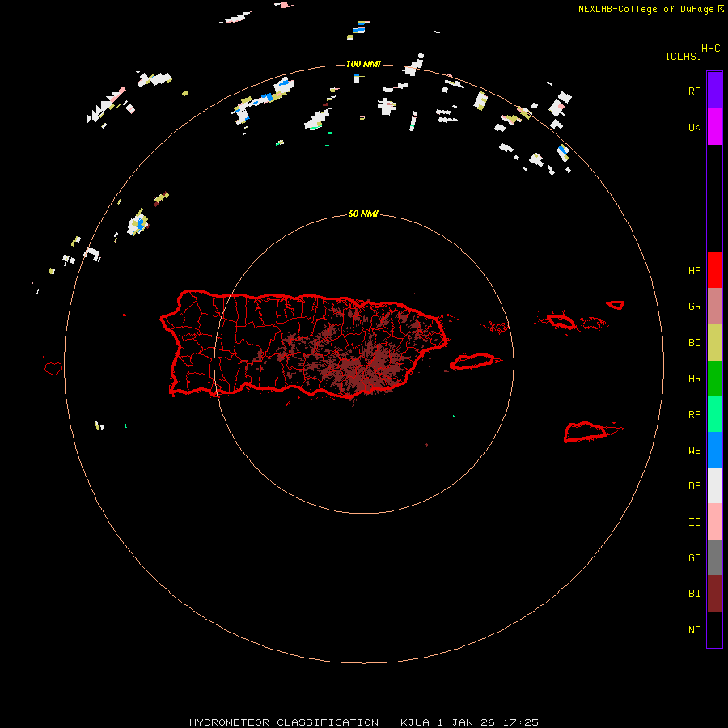Click the BI brown legend swatch
The width and height of the screenshot is (728, 728).
[714, 594]
